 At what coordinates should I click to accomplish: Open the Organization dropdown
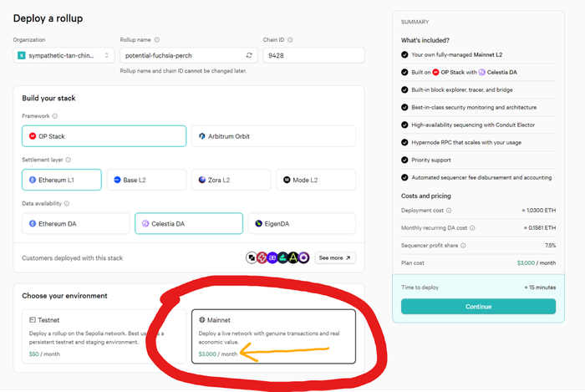(x=64, y=55)
